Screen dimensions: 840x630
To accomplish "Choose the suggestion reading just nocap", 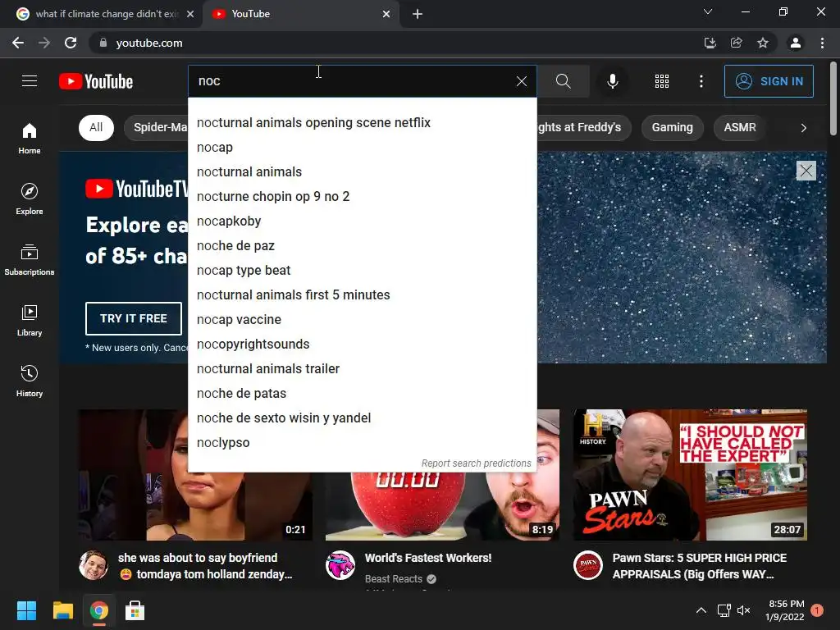I will click(362, 148).
